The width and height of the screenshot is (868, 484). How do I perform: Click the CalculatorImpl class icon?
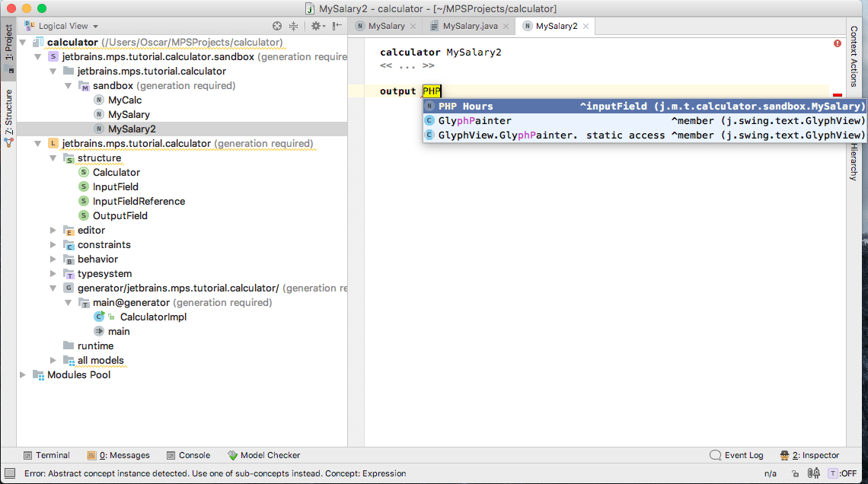(x=99, y=317)
